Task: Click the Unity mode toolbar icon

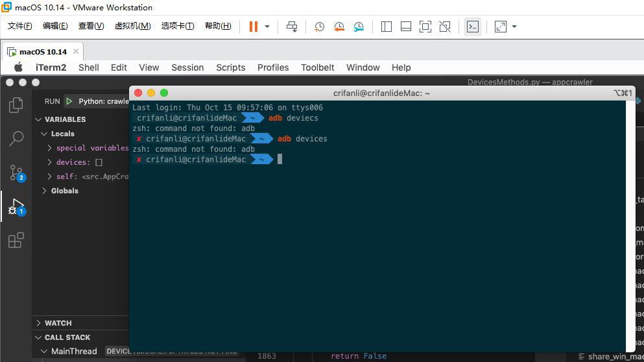Action: pyautogui.click(x=445, y=27)
